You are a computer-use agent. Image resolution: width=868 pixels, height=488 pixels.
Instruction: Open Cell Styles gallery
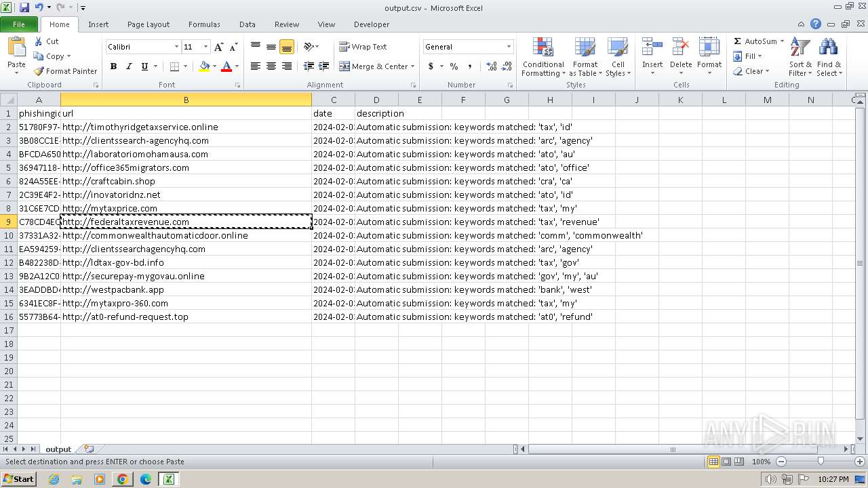pyautogui.click(x=618, y=57)
